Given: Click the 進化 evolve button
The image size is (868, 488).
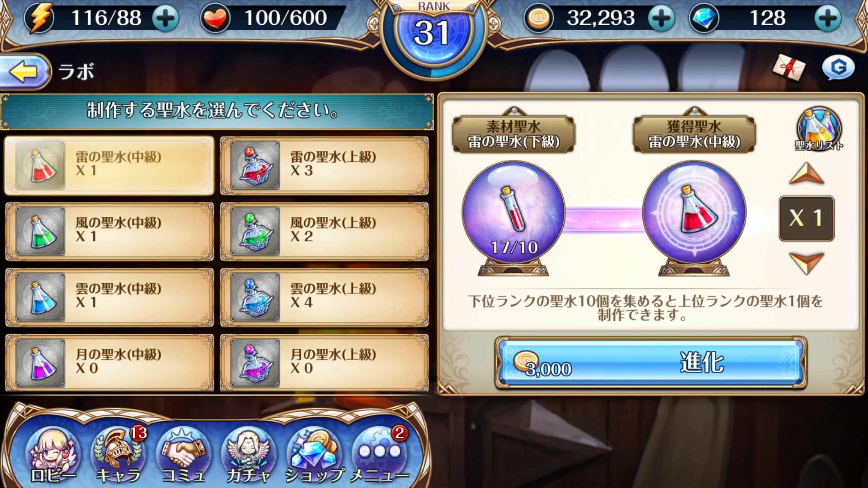Looking at the screenshot, I should pyautogui.click(x=651, y=363).
